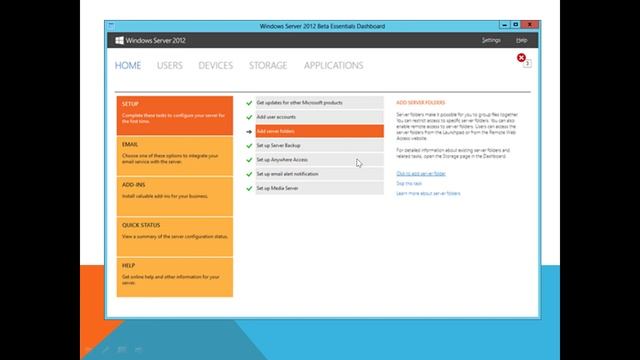Switch to the APPLICATIONS tab
640x360 pixels.
coord(333,66)
